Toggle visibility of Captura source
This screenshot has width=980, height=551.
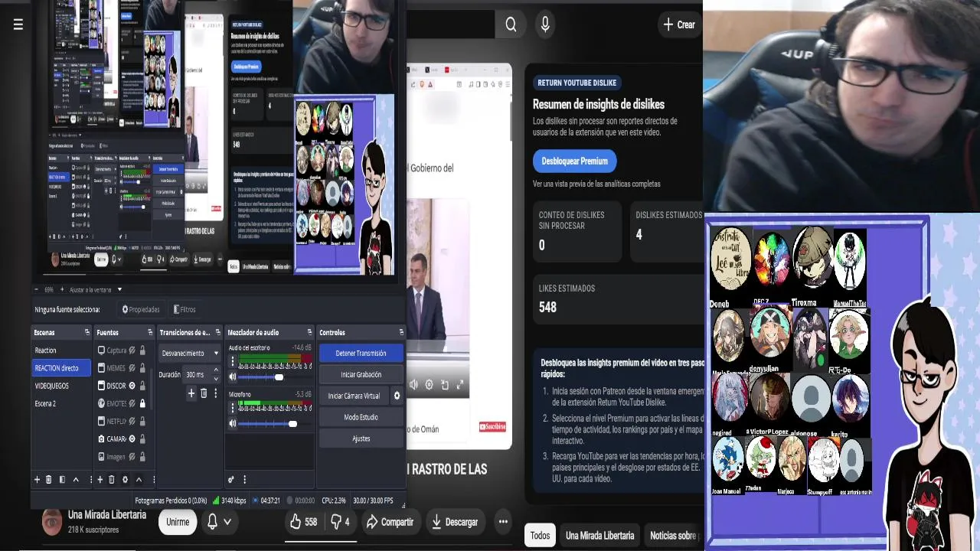coord(132,350)
